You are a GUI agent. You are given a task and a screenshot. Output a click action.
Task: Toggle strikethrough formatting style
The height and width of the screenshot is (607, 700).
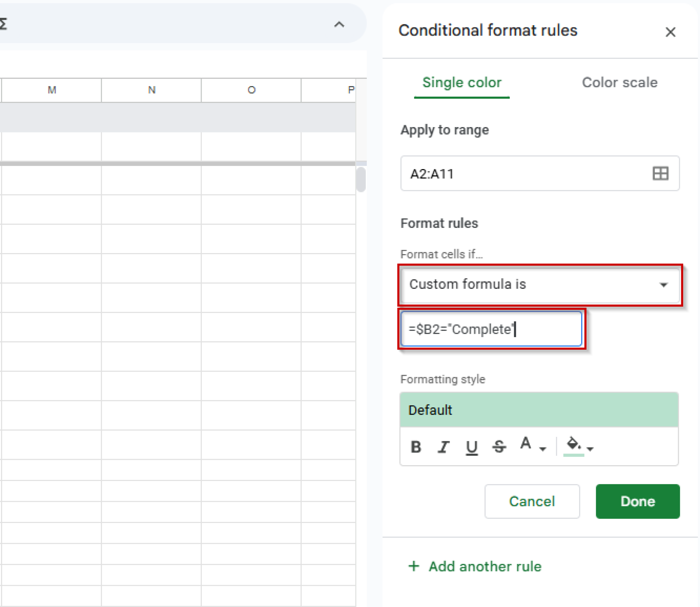click(499, 446)
